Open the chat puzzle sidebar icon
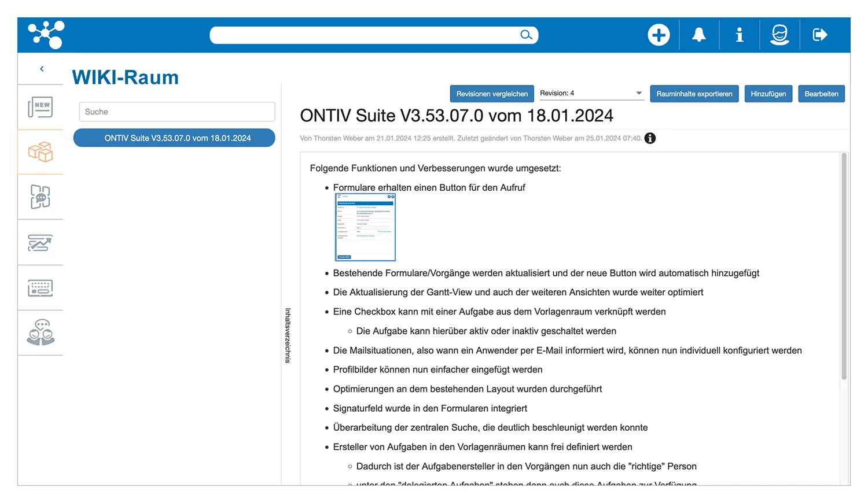Viewport: 868px width, 503px height. 41,197
